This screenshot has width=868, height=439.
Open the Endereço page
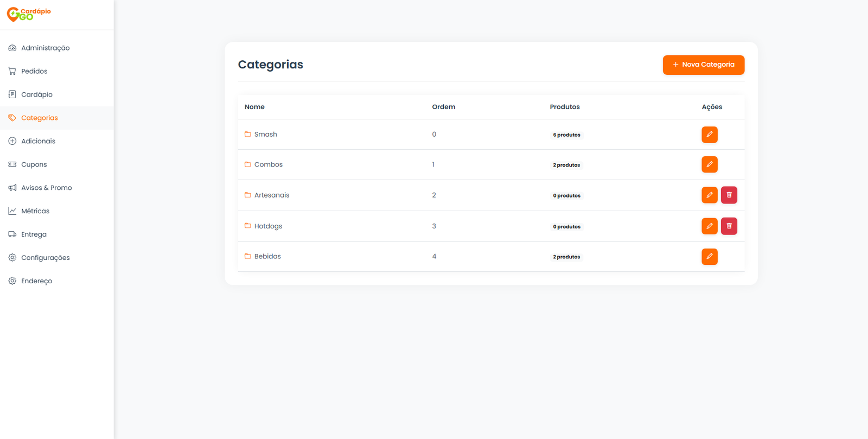pos(36,281)
